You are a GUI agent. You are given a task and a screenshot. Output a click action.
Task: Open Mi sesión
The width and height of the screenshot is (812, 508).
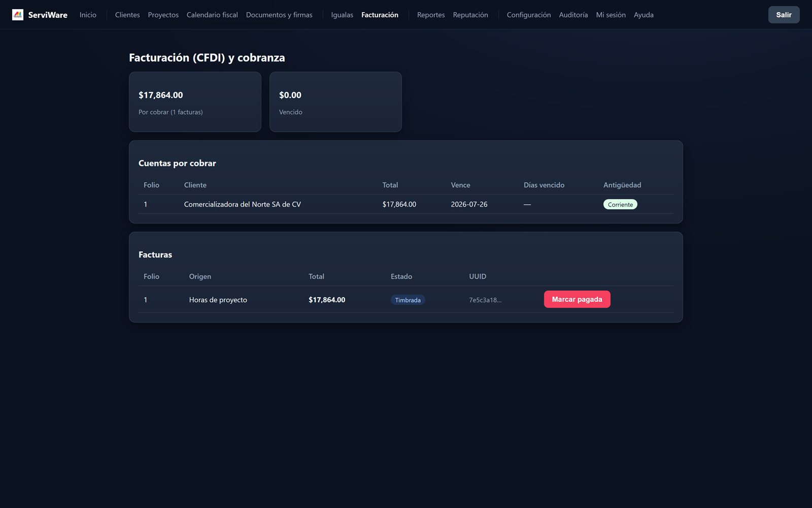[x=611, y=15]
